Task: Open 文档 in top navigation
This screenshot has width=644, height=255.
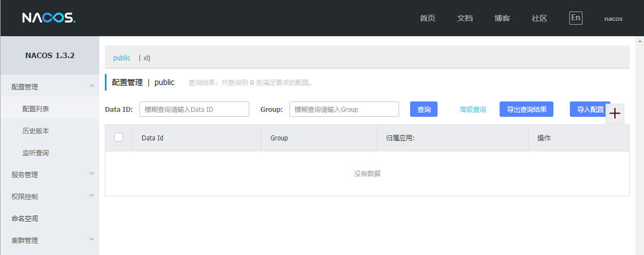Action: point(465,19)
